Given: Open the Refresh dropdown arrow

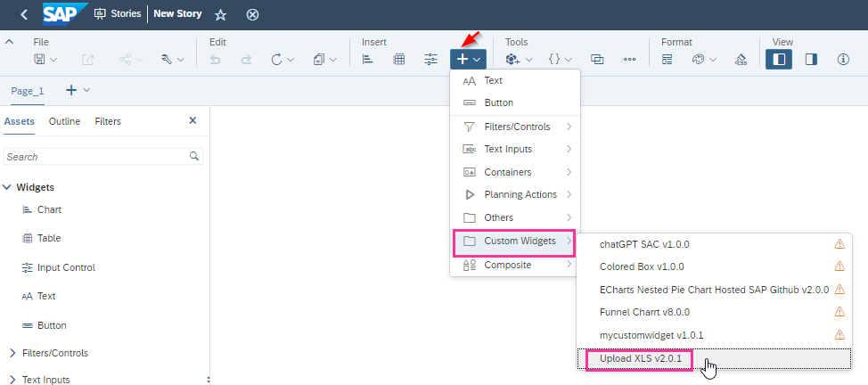Looking at the screenshot, I should point(291,60).
